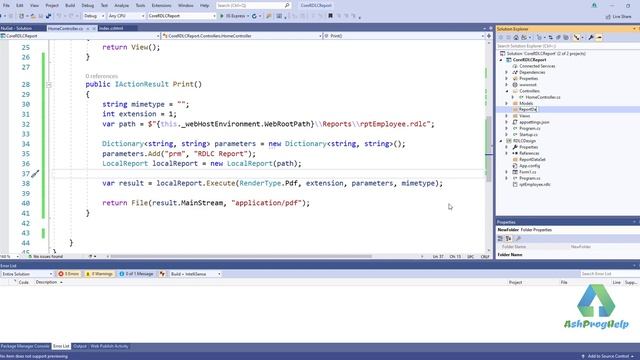Open the CoreRDLCReport startup project dropdown
The image size is (640, 360).
[x=182, y=16]
